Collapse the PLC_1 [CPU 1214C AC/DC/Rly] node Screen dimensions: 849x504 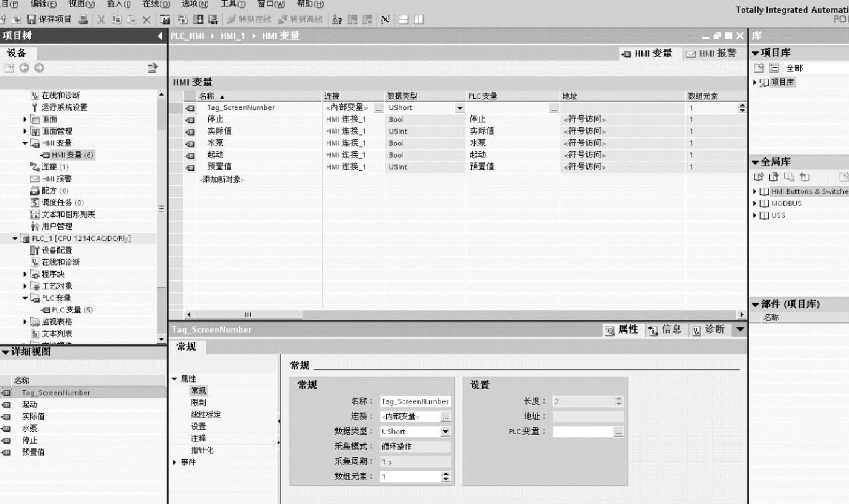(x=15, y=239)
